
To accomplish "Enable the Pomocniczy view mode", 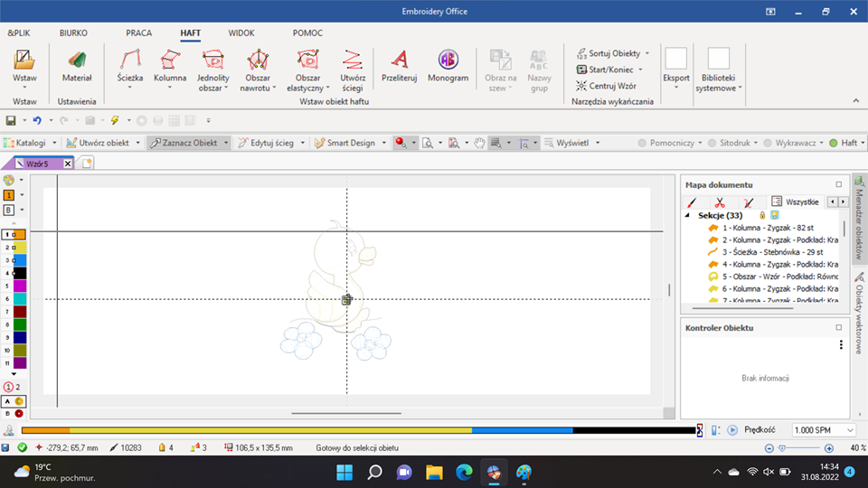I will click(643, 143).
